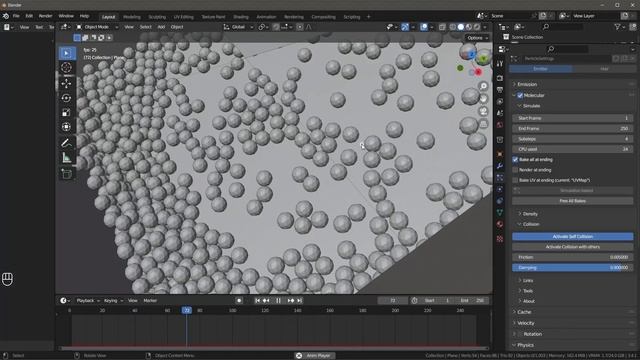Open the Texture properties tab
The image size is (640, 360).
point(500,239)
